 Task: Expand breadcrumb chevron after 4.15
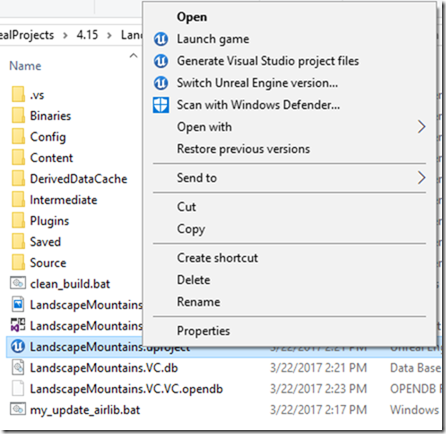tap(109, 35)
